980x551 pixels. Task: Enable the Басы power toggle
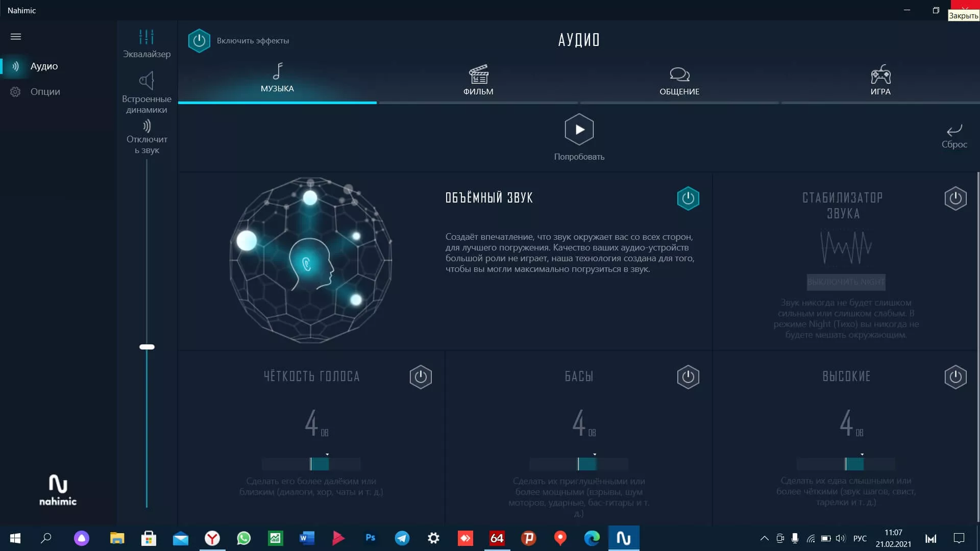(688, 377)
